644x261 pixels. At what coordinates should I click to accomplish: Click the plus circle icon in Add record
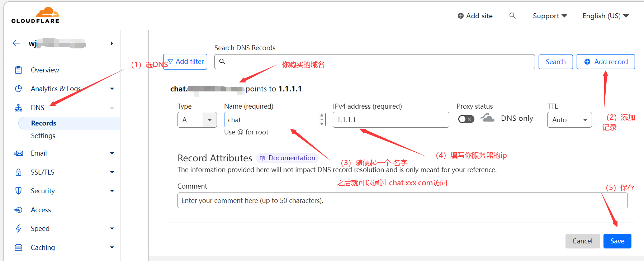click(587, 62)
